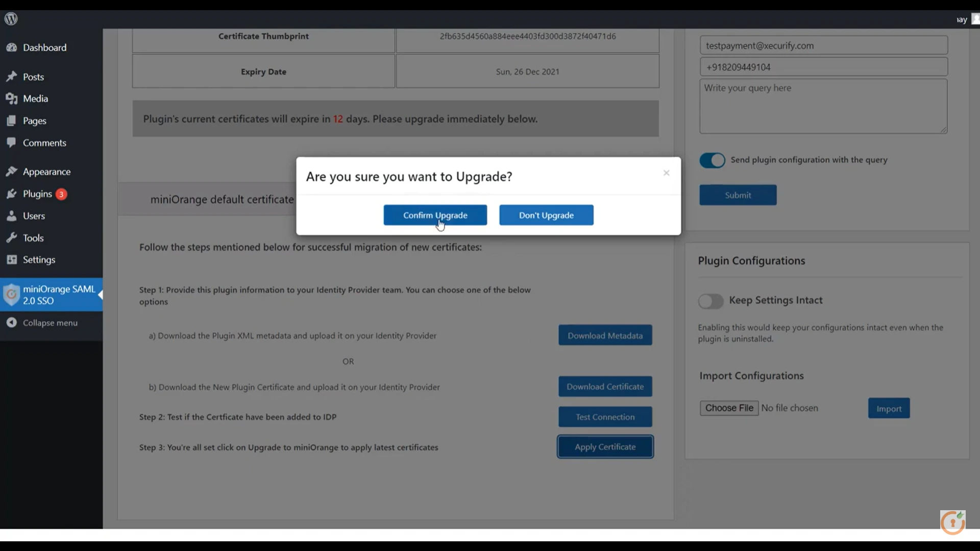The width and height of the screenshot is (980, 551).
Task: Open Appearance menu item
Action: coord(51,171)
